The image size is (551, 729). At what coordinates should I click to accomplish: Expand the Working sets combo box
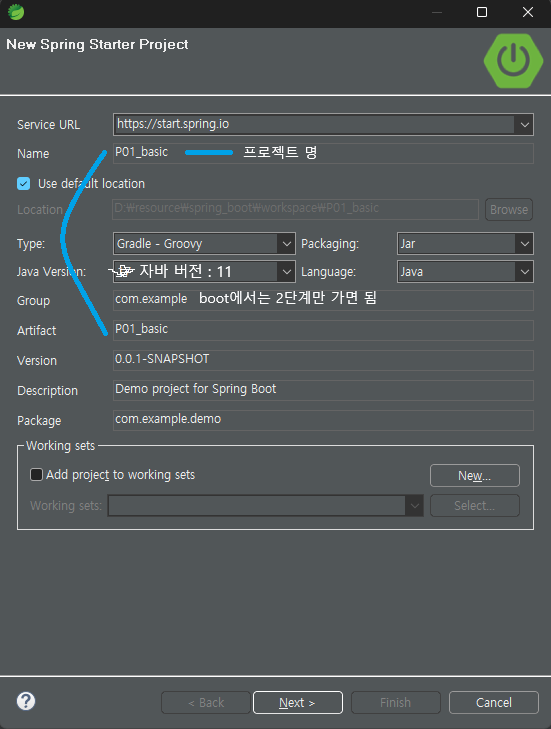pos(266,505)
